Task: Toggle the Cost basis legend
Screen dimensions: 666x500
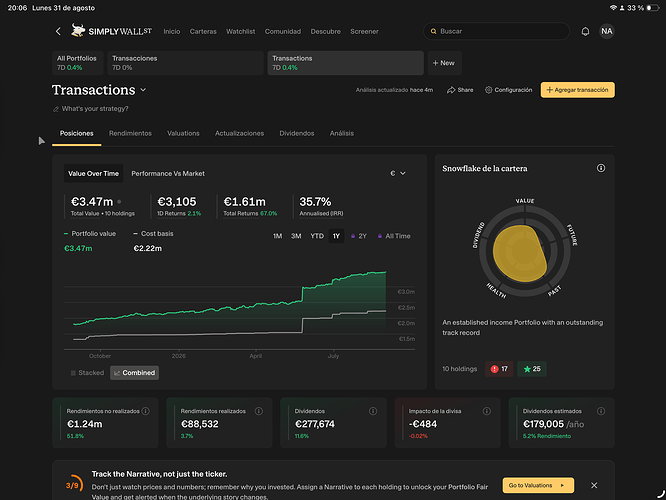Action: 153,234
